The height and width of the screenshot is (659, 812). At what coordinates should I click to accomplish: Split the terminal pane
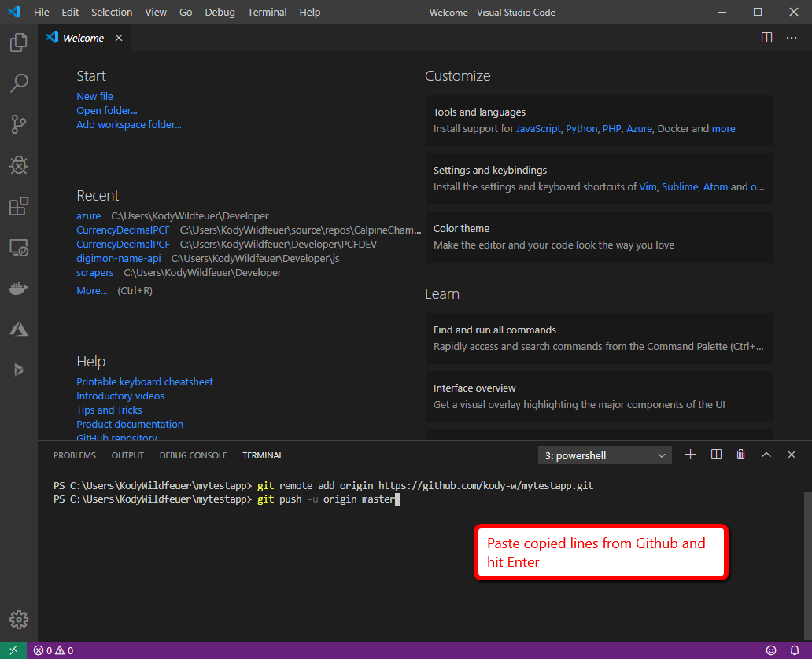(716, 455)
